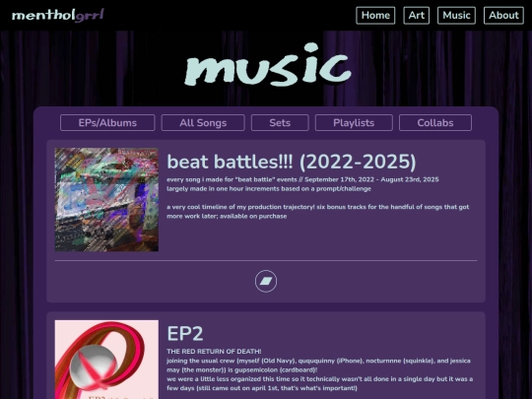
Task: View the Collabs tab
Action: click(x=435, y=122)
